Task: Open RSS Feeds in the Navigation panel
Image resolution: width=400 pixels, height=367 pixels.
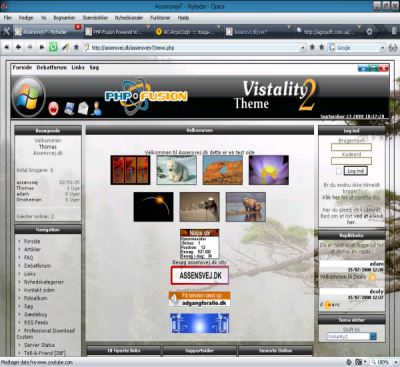Action: point(36,322)
